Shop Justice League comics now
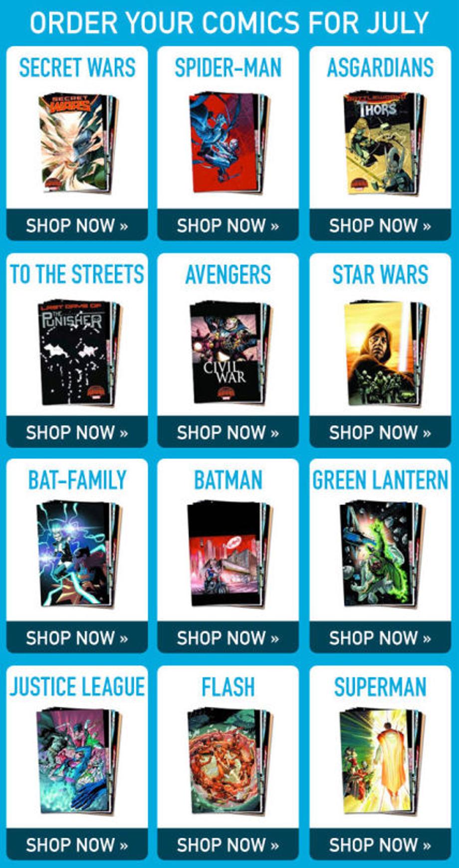This screenshot has height=868, width=459. tap(77, 845)
